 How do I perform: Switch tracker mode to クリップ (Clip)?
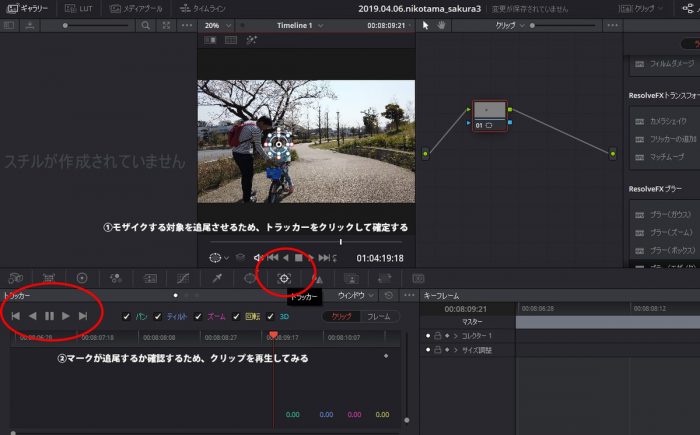pyautogui.click(x=342, y=317)
